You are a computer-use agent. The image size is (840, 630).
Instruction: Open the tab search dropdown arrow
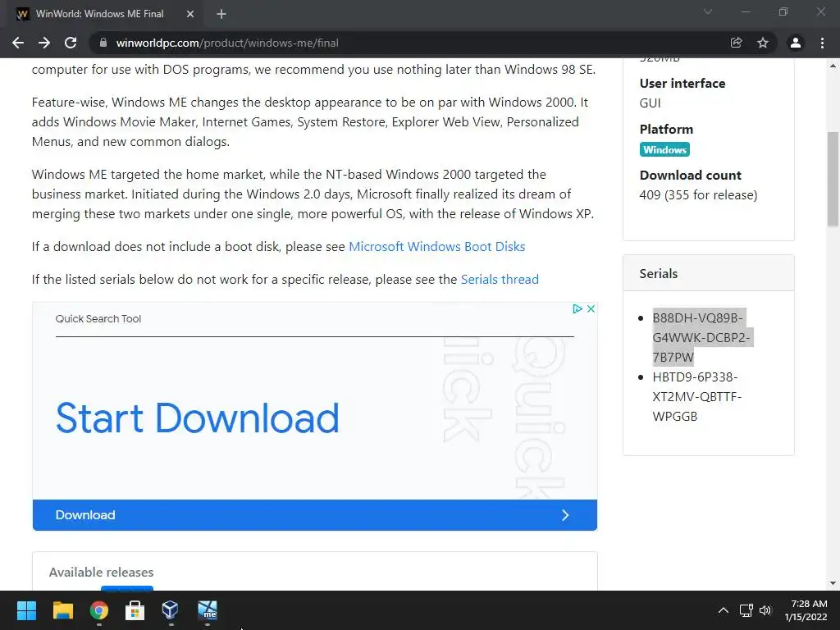708,11
